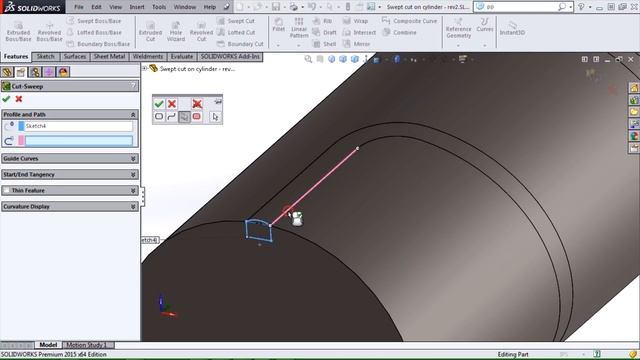Click the Extruded Boss/Base tool
The height and width of the screenshot is (360, 640).
(18, 31)
